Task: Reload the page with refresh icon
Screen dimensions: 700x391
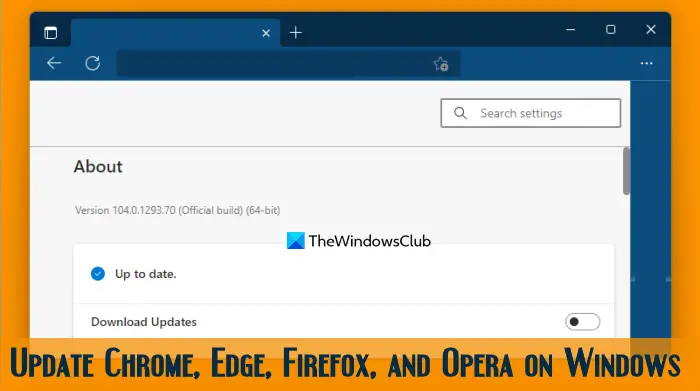Action: pyautogui.click(x=93, y=63)
